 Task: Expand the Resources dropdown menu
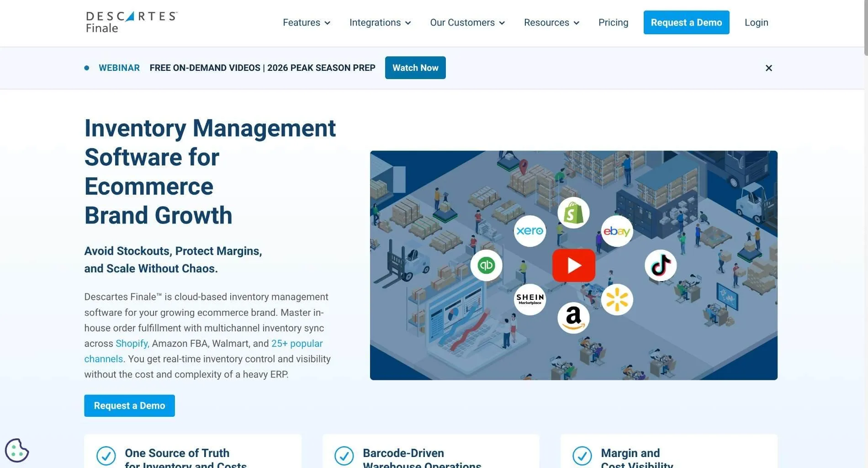[551, 22]
